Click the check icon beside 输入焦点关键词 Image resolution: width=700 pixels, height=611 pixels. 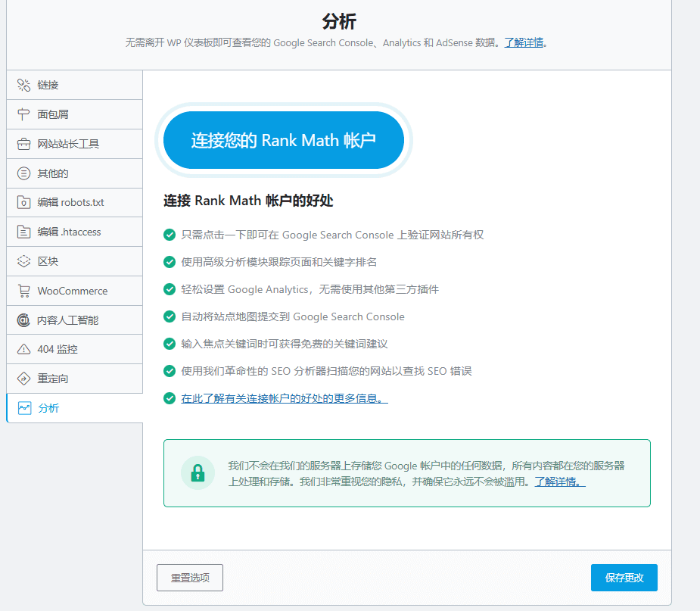[x=170, y=344]
